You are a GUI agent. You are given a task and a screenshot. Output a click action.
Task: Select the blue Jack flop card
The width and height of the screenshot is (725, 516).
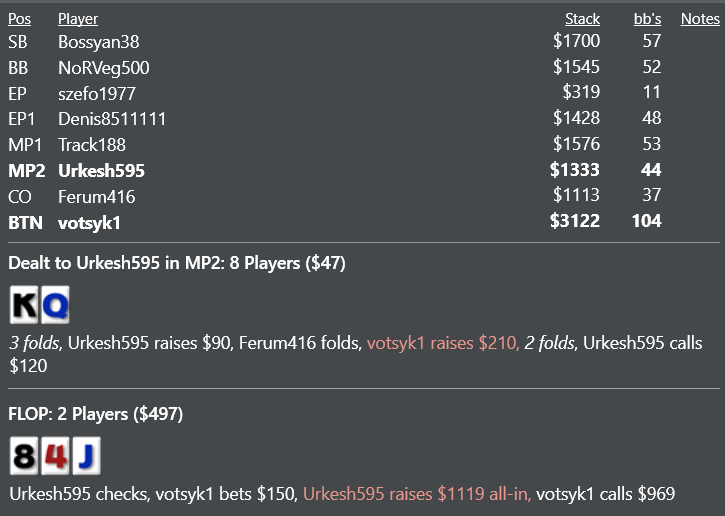(86, 456)
